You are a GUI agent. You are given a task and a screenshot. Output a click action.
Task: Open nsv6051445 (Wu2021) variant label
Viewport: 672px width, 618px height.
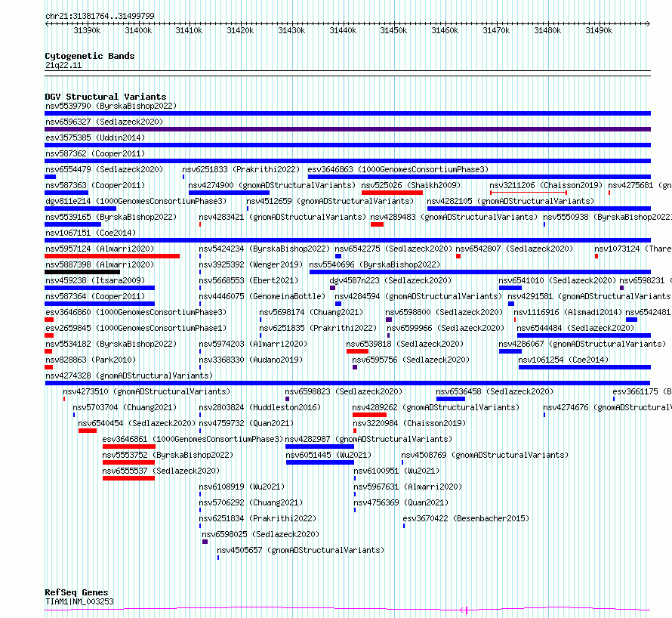coord(328,455)
